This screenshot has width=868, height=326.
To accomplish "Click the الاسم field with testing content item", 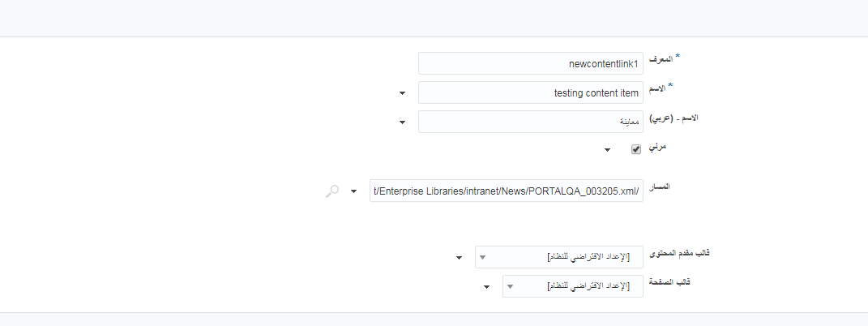I will (x=531, y=92).
